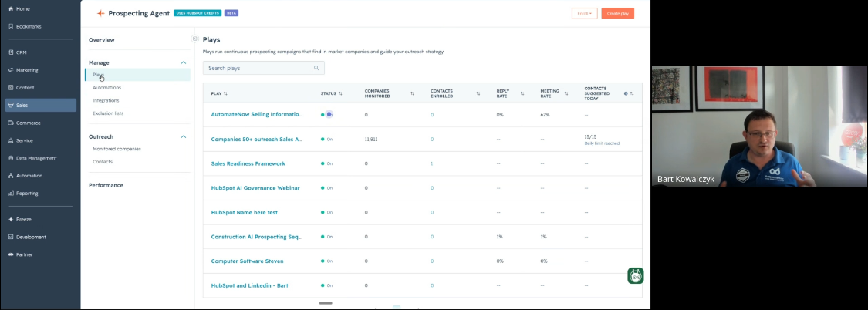The image size is (868, 310).
Task: Click the info icon beside Contacts Suggested Today
Action: coord(626,93)
